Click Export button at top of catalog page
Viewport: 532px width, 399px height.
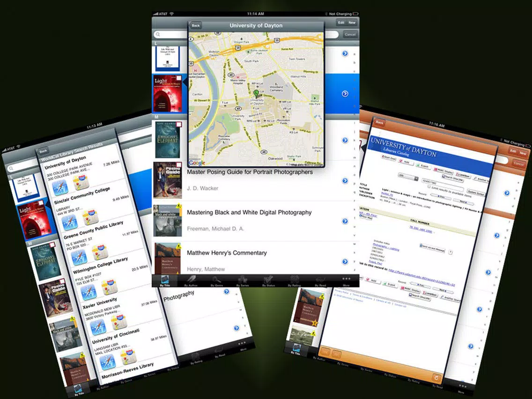(423, 166)
